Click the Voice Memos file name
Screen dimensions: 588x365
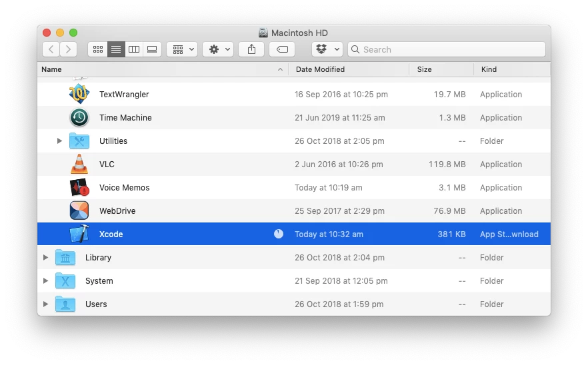coord(125,187)
